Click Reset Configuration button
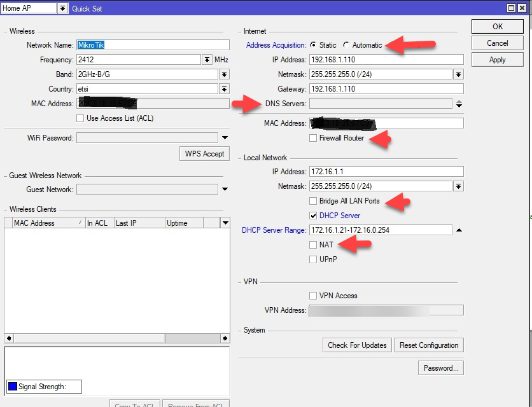The width and height of the screenshot is (532, 407). pyautogui.click(x=429, y=345)
